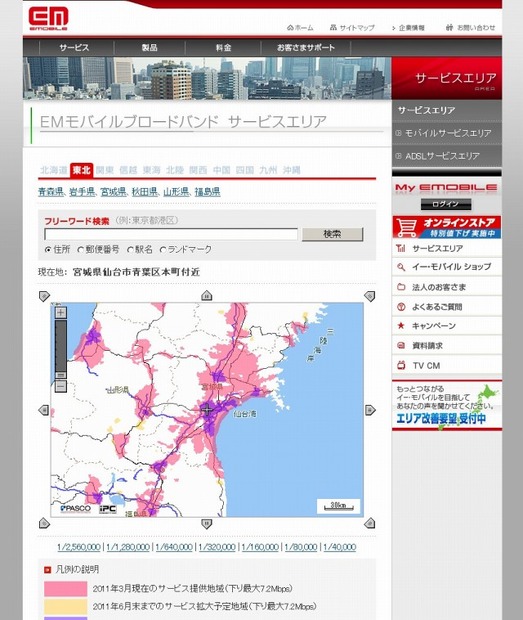The image size is (523, 620).
Task: Open the お問い合わせ contact link
Action: (470, 28)
